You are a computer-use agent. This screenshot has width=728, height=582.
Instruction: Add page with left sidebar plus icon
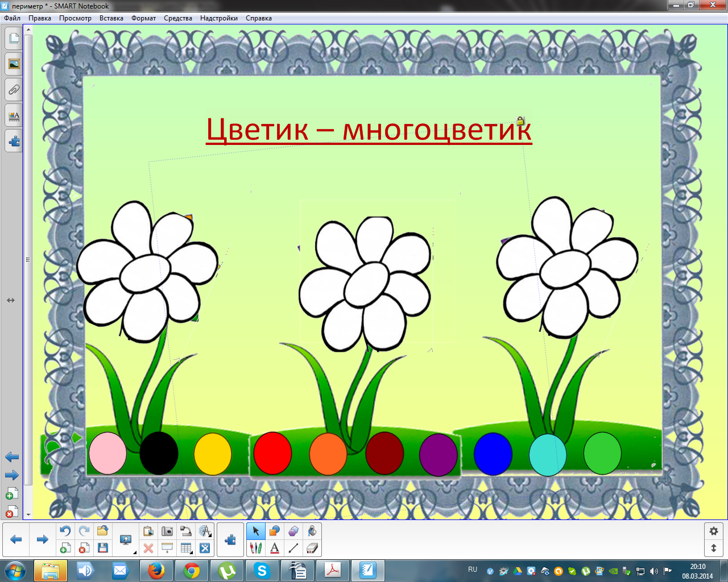pyautogui.click(x=12, y=493)
